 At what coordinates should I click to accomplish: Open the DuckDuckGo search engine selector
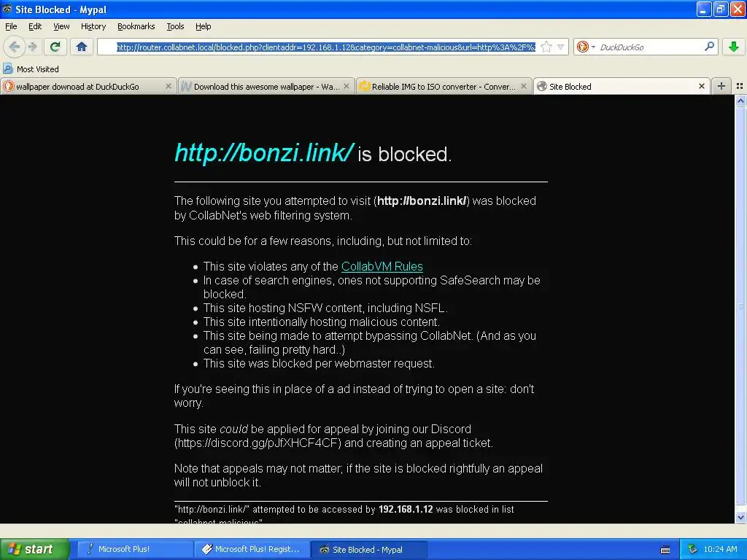[x=586, y=47]
